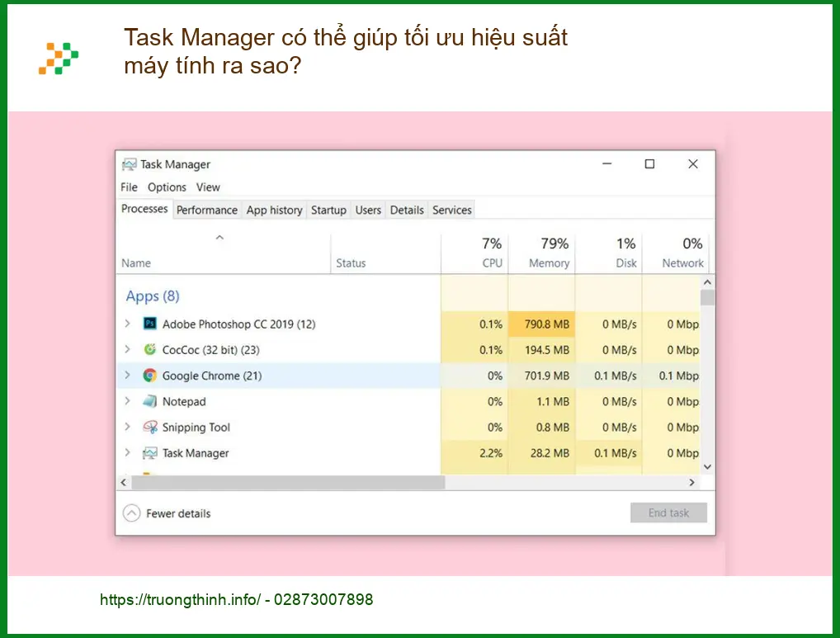This screenshot has width=840, height=638.
Task: Sort by the 1% Disk column header
Action: tap(609, 253)
